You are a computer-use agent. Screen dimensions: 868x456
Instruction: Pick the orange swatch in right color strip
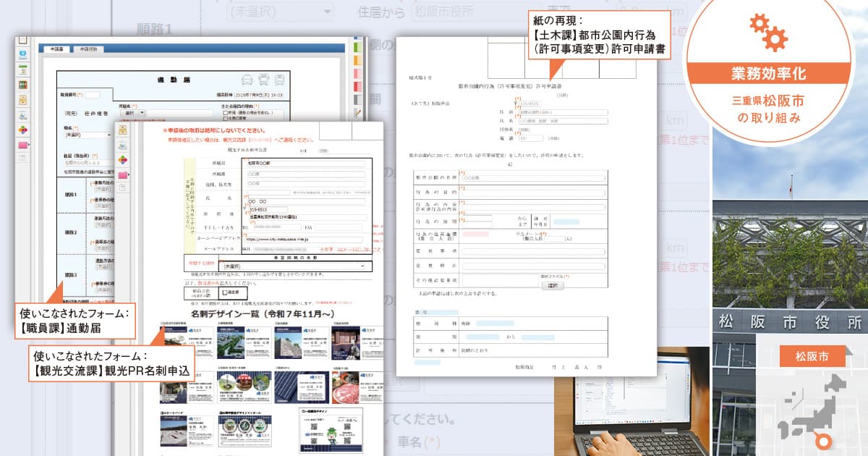(357, 59)
